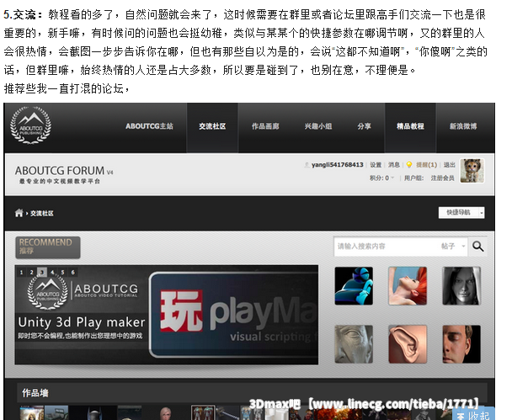The image size is (512, 420).
Task: Open the 设置 settings link
Action: click(376, 165)
